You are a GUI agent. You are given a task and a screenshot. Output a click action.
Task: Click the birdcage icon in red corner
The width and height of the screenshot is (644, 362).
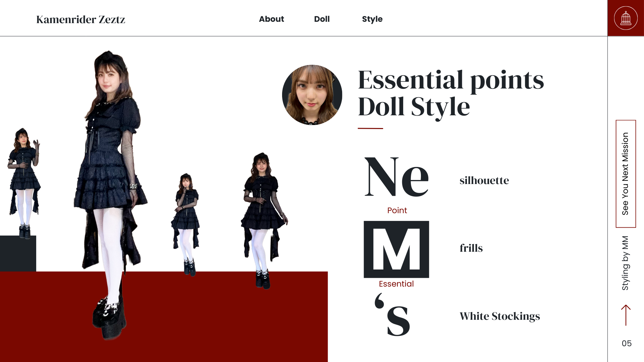pos(626,18)
